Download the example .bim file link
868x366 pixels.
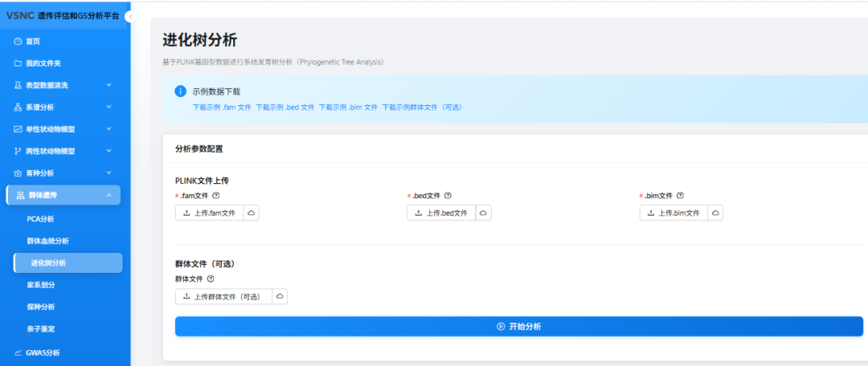click(x=348, y=108)
